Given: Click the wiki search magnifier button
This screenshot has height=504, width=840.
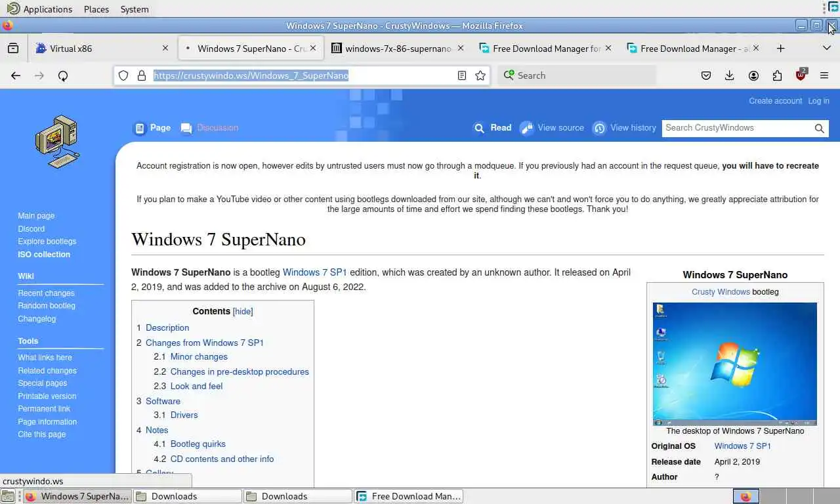Looking at the screenshot, I should [820, 129].
